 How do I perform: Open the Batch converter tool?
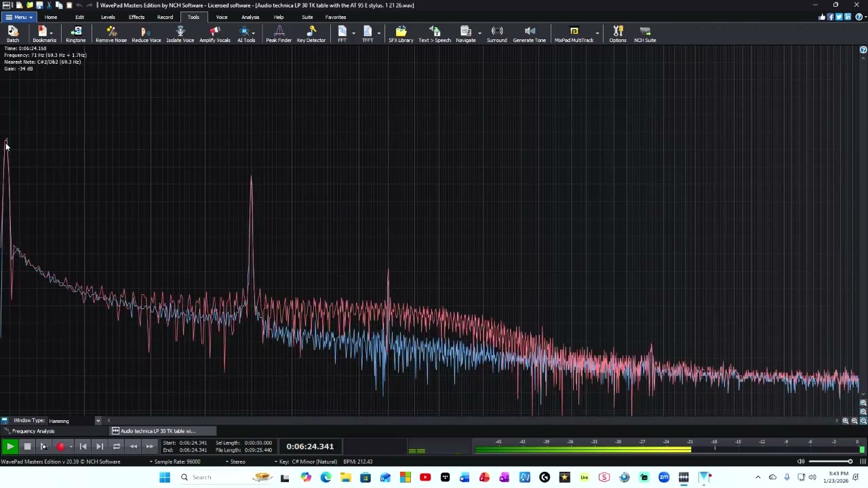click(13, 34)
